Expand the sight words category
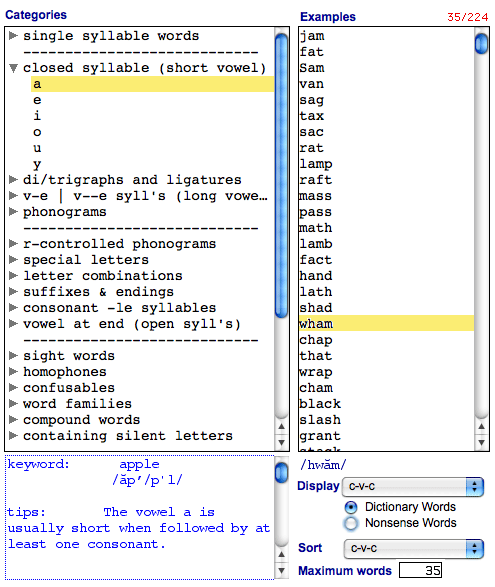This screenshot has height=587, width=495. [x=13, y=356]
